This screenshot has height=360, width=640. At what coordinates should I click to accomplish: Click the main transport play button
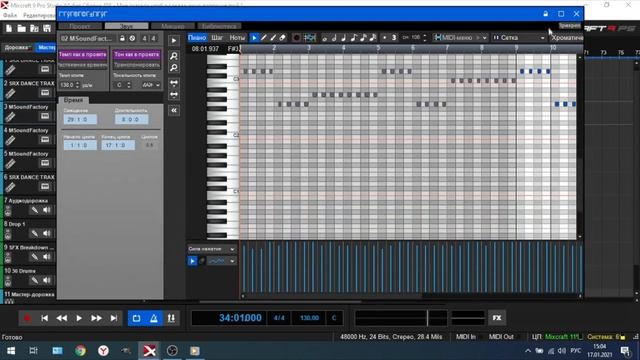79,318
